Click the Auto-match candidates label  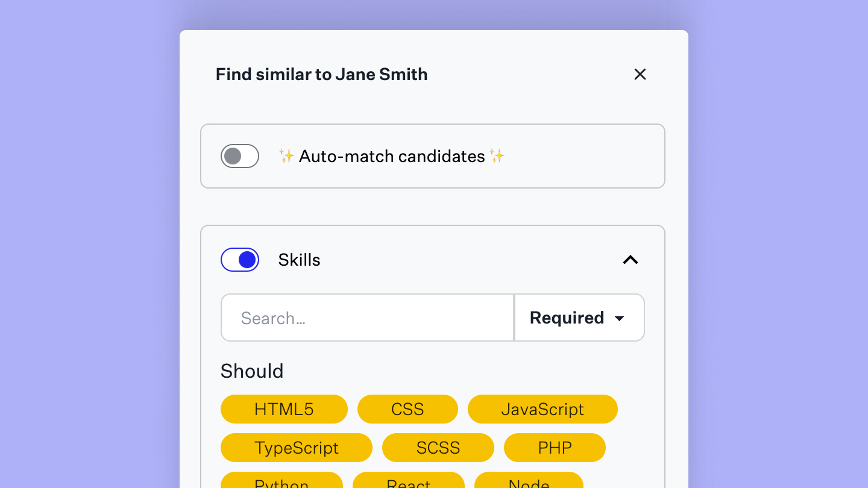tap(392, 157)
